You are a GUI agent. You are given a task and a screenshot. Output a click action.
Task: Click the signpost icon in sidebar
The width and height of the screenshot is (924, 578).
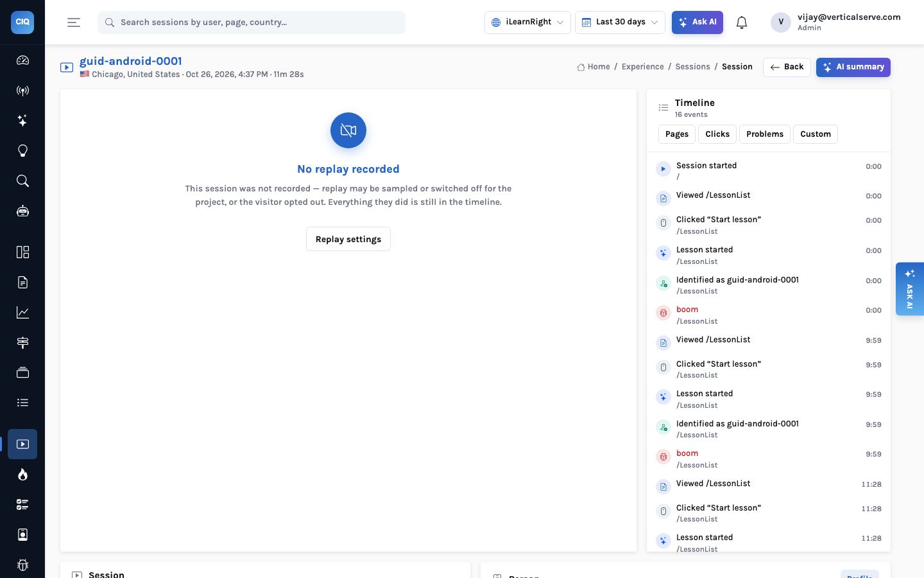(x=22, y=342)
